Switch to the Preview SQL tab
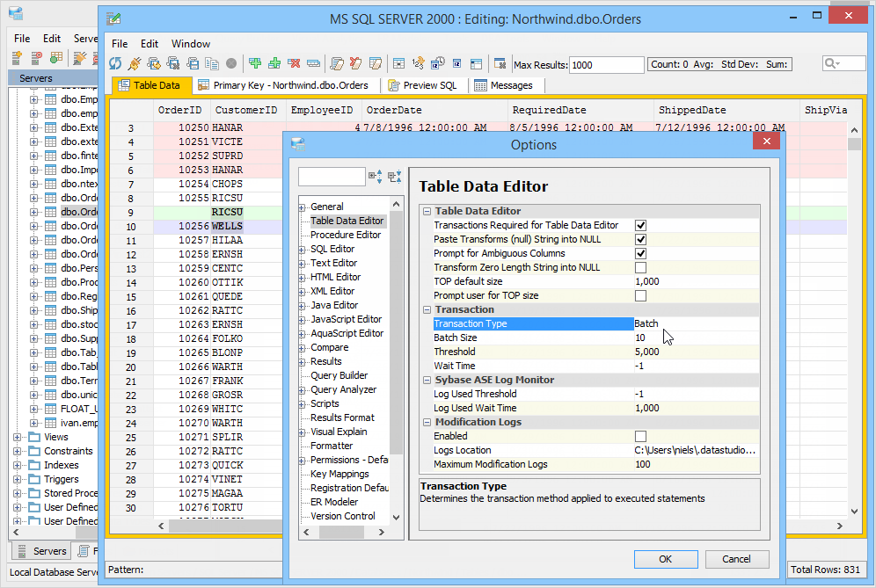Image resolution: width=876 pixels, height=588 pixels. pos(423,85)
